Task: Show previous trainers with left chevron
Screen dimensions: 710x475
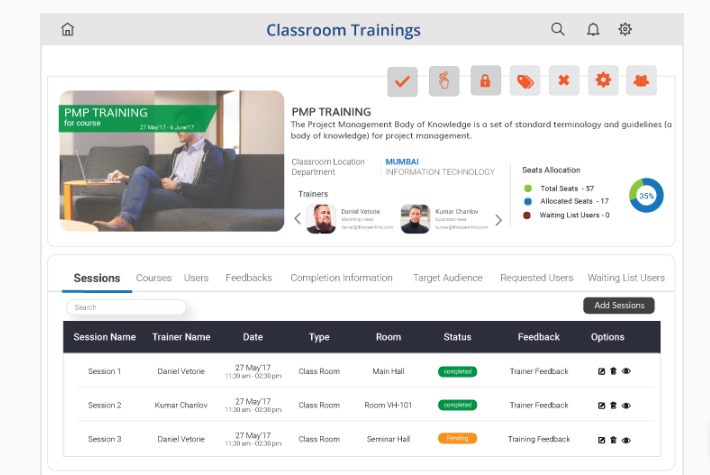Action: tap(297, 219)
